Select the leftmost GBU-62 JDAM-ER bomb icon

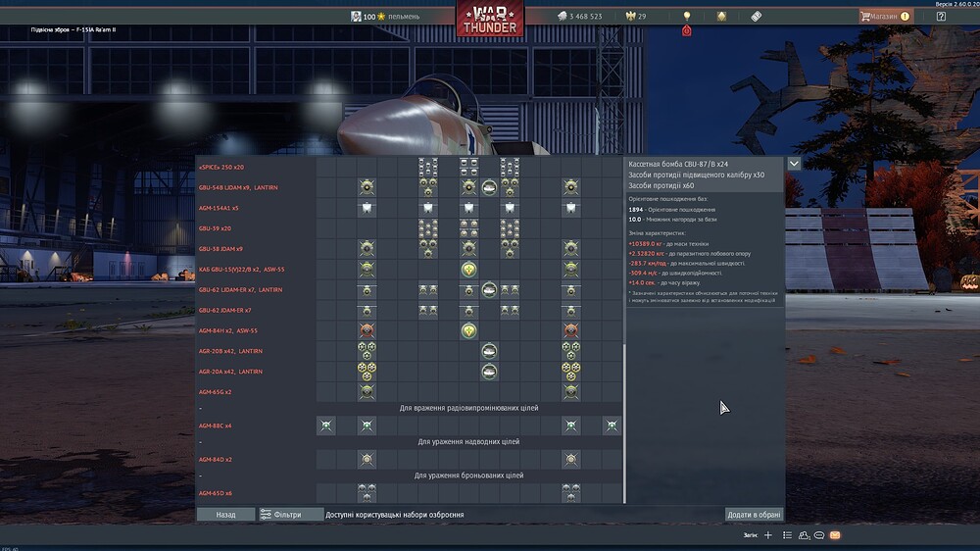(367, 310)
